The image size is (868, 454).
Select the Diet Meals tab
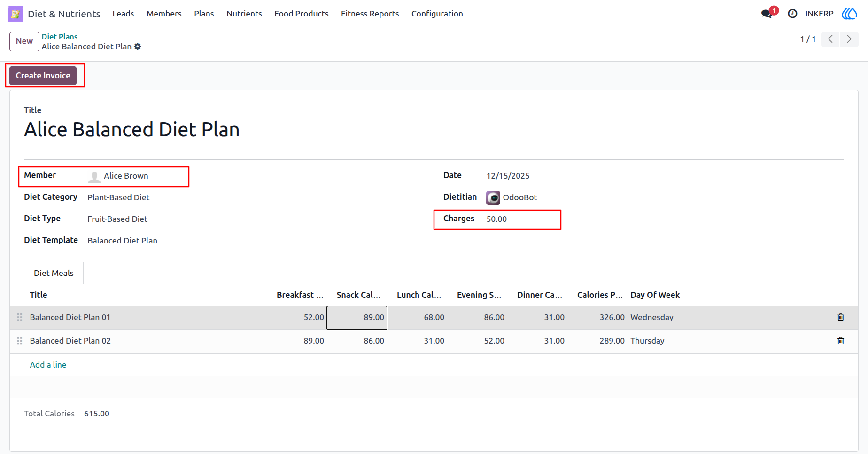tap(54, 273)
